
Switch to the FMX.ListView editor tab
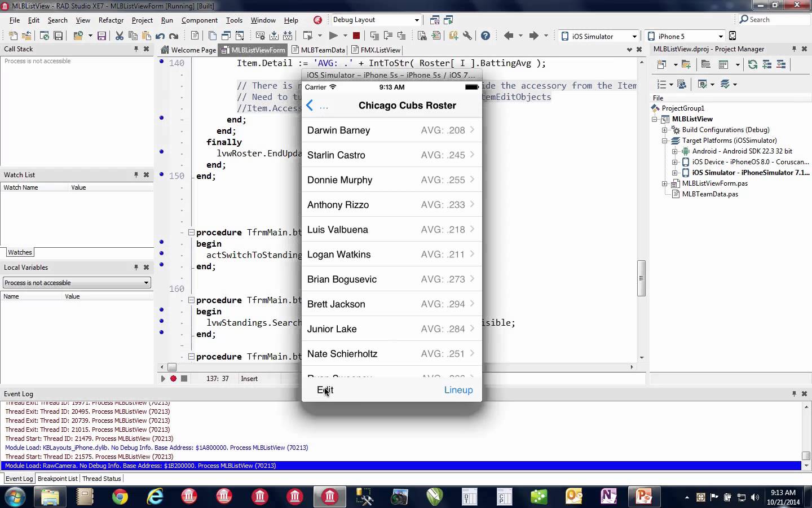coord(376,50)
